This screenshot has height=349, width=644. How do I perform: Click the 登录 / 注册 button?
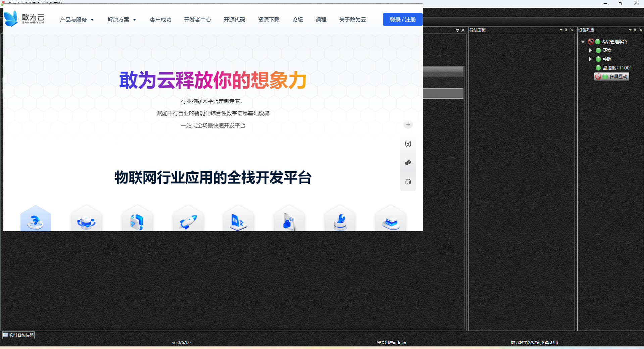pos(402,20)
